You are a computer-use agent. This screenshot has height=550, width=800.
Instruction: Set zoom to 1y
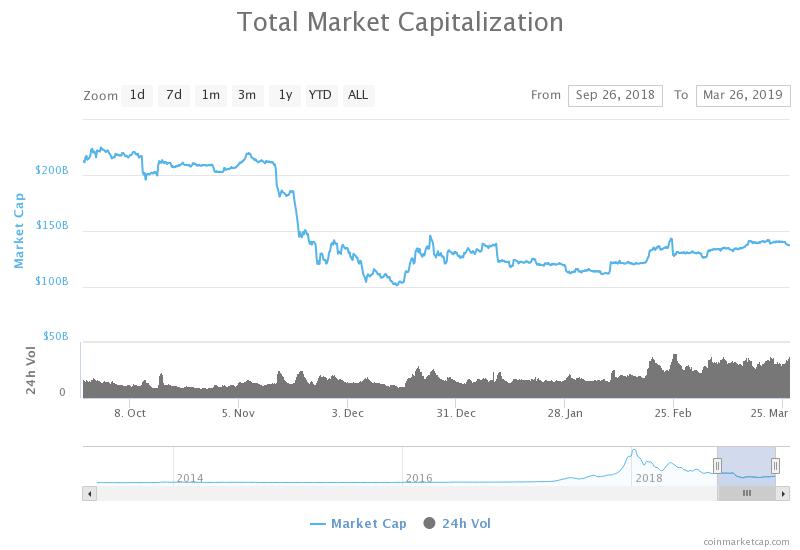click(285, 95)
